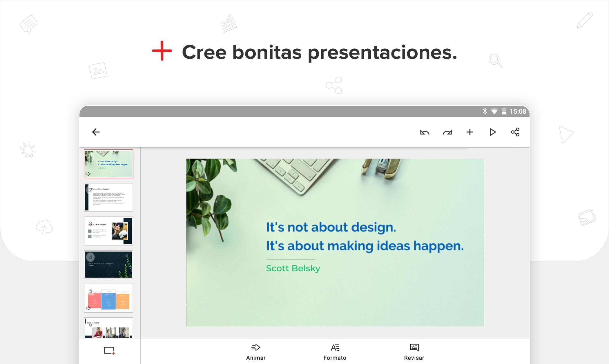Select slide 3 thumbnail
609x364 pixels.
click(108, 231)
